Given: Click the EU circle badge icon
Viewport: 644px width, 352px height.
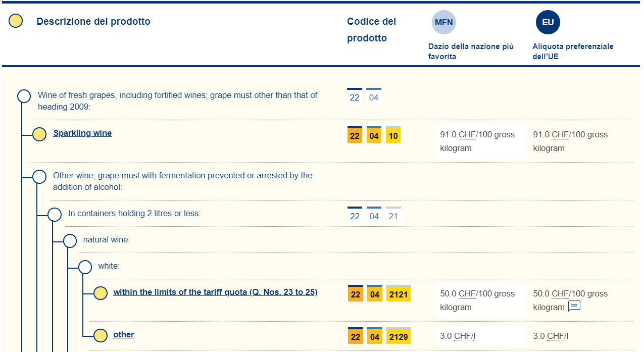Looking at the screenshot, I should 548,22.
